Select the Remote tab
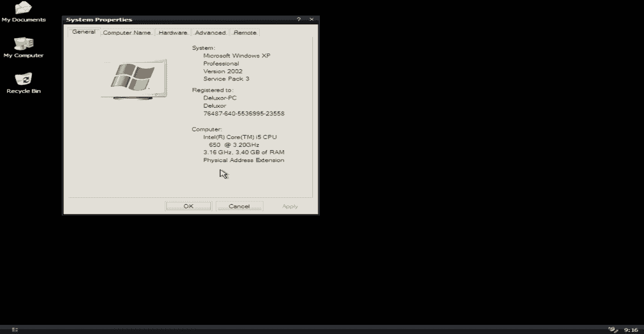644x334 pixels. coord(244,32)
